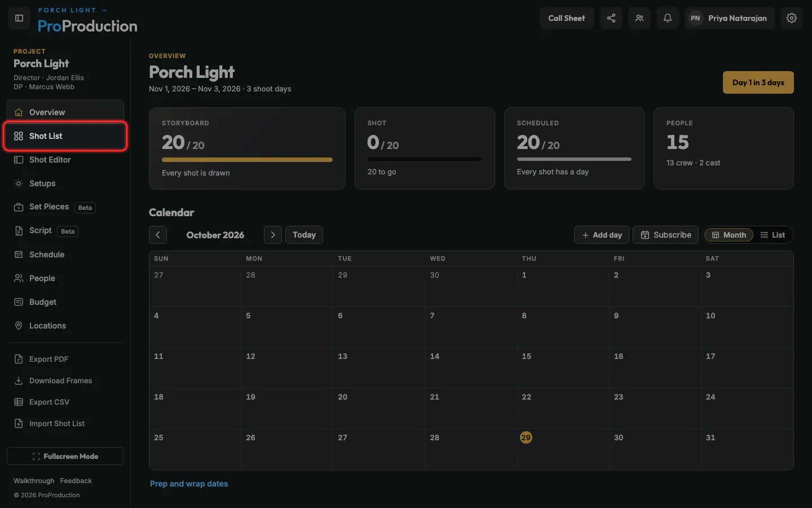Viewport: 812px width, 508px height.
Task: Open the Scheduled 20/20 card
Action: (574, 148)
